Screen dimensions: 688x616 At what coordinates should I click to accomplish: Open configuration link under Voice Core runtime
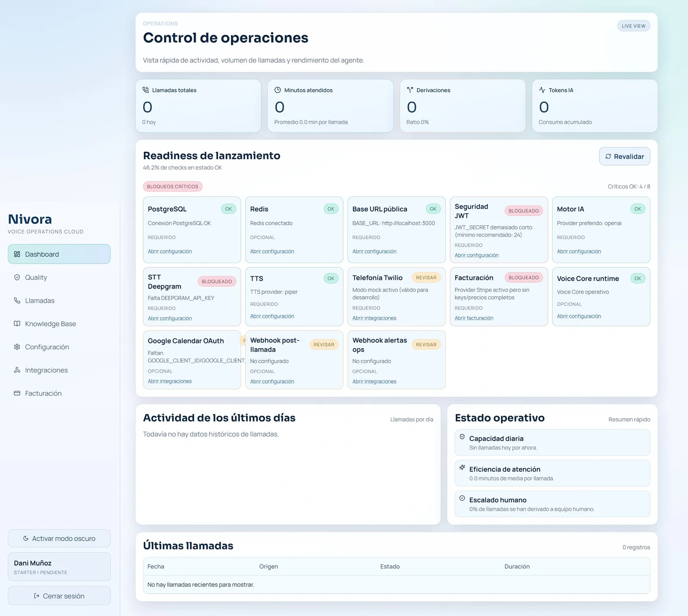[x=579, y=316]
